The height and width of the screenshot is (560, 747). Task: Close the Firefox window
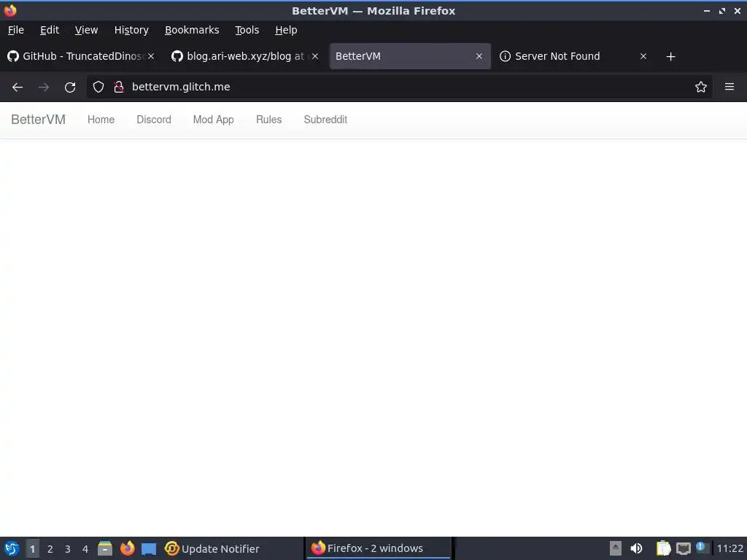coord(738,10)
